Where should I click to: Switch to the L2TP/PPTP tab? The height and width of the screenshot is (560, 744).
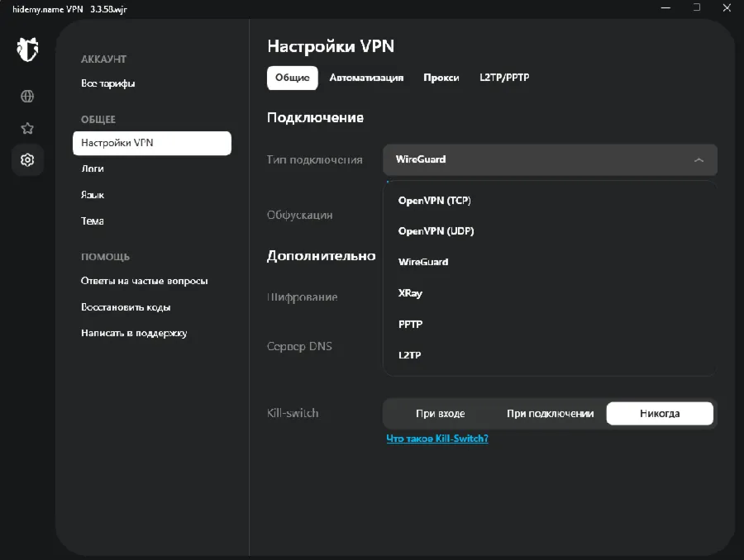click(x=504, y=78)
